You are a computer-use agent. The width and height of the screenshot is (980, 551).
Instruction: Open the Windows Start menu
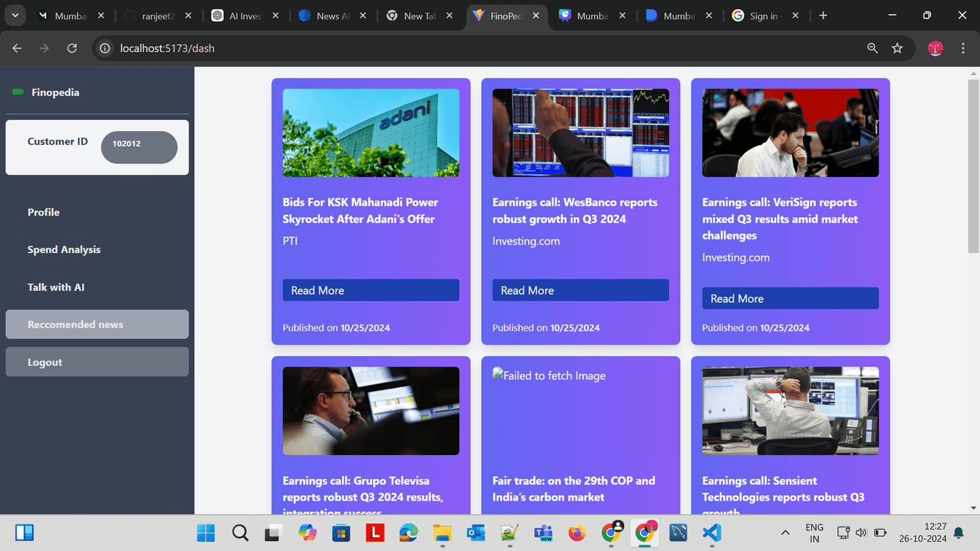(206, 533)
